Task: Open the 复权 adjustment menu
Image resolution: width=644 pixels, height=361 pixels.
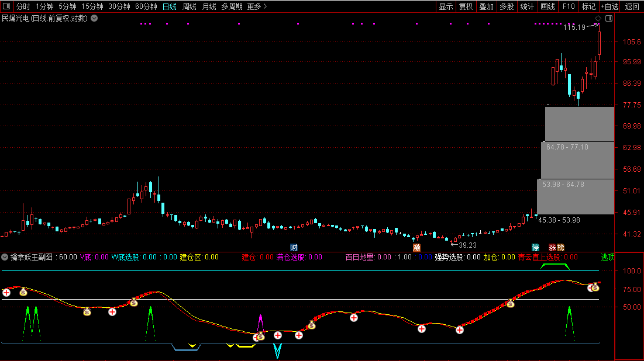Action: tap(466, 6)
